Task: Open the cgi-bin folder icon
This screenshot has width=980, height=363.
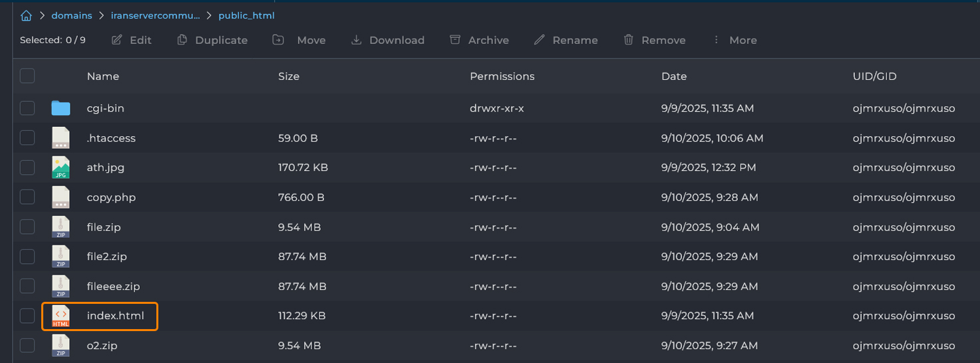Action: coord(61,108)
